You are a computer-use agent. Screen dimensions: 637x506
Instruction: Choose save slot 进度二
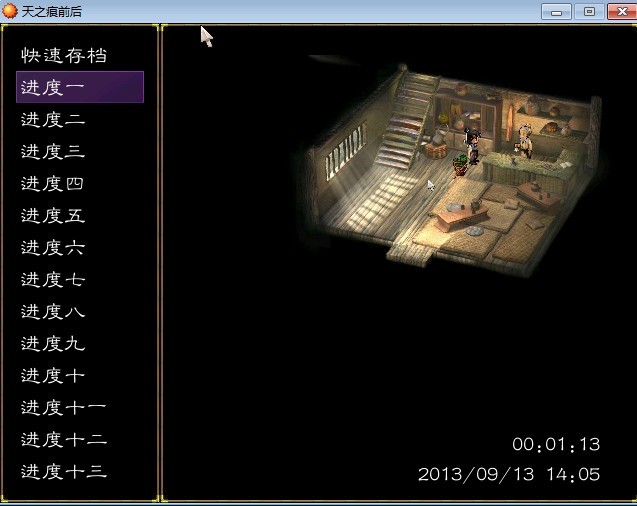53,119
